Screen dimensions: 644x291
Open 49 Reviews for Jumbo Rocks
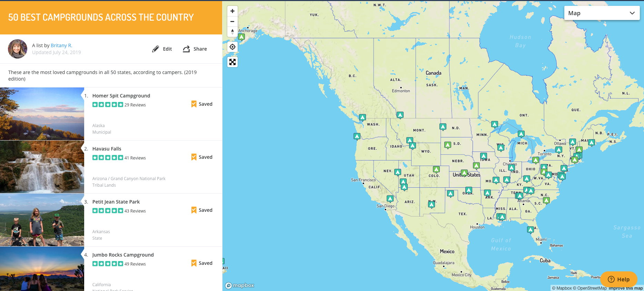tap(135, 264)
